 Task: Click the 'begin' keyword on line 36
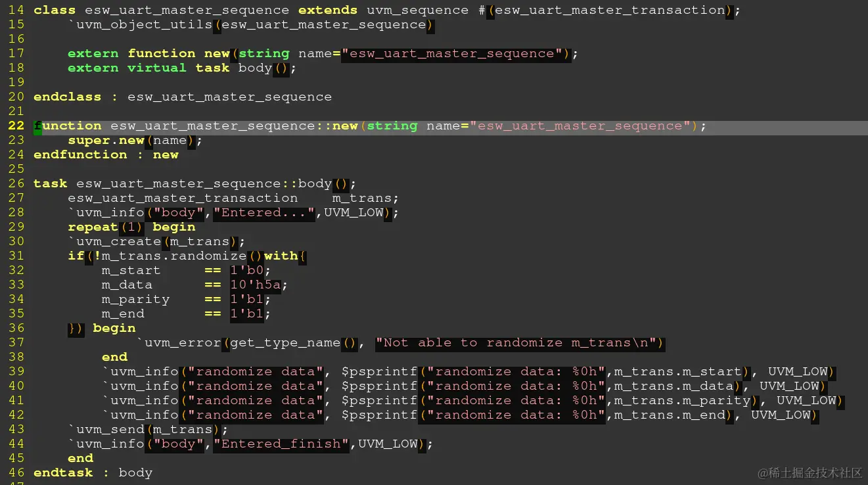114,329
